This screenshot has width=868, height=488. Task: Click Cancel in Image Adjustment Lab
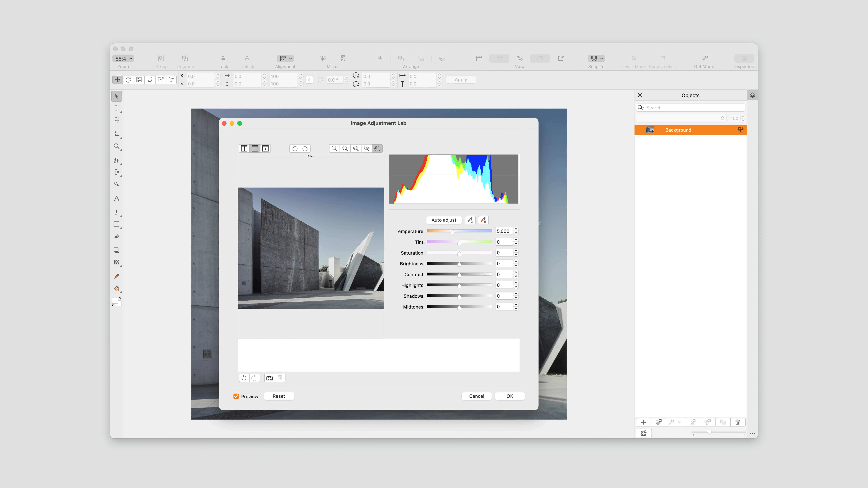(x=476, y=396)
